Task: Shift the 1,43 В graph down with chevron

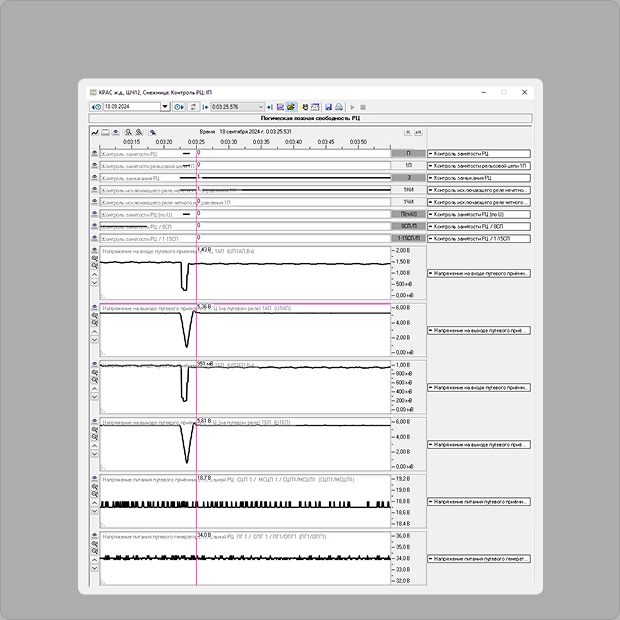Action: [x=95, y=283]
